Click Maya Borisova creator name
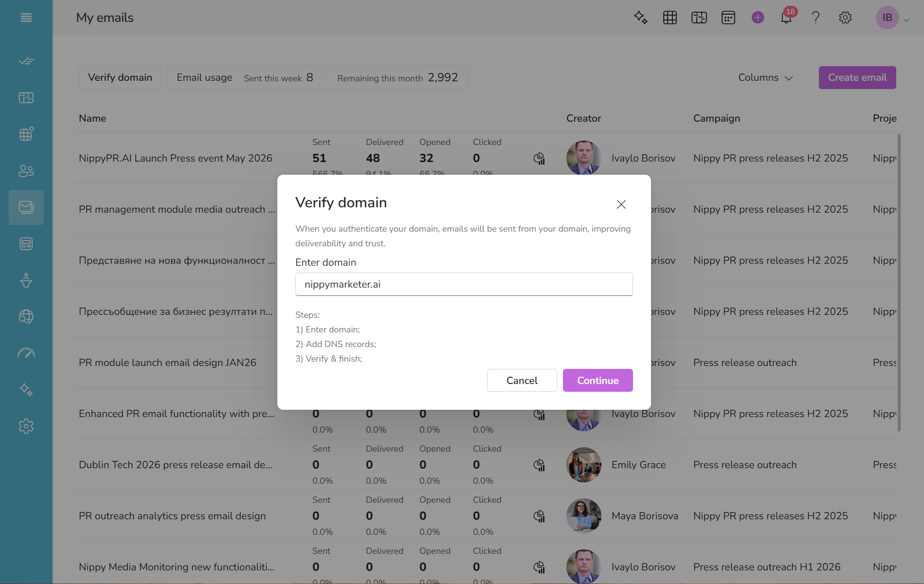Screen dimensions: 924x584 645,516
